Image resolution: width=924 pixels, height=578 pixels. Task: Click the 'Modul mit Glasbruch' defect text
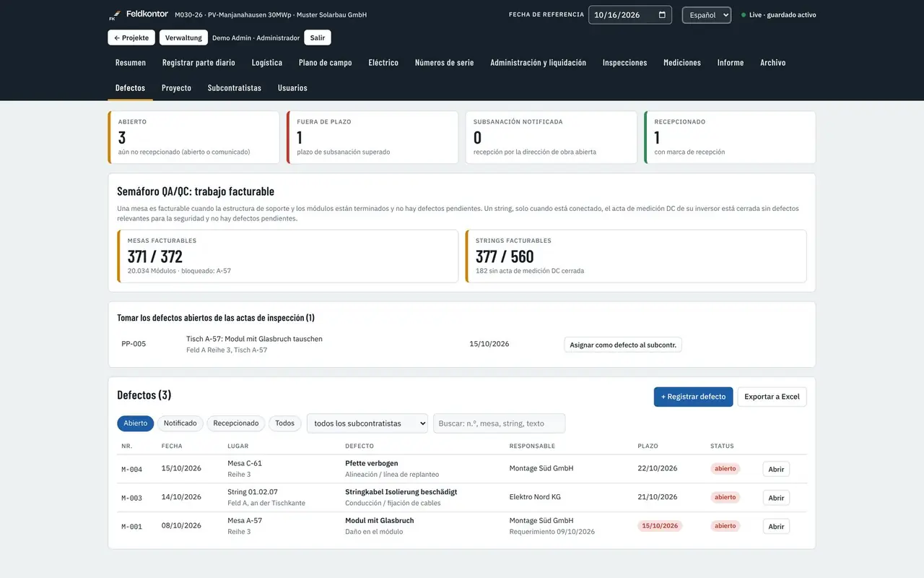(x=380, y=520)
